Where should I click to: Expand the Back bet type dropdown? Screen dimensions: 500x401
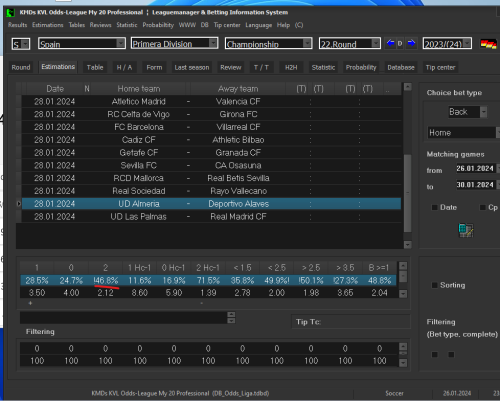click(483, 112)
